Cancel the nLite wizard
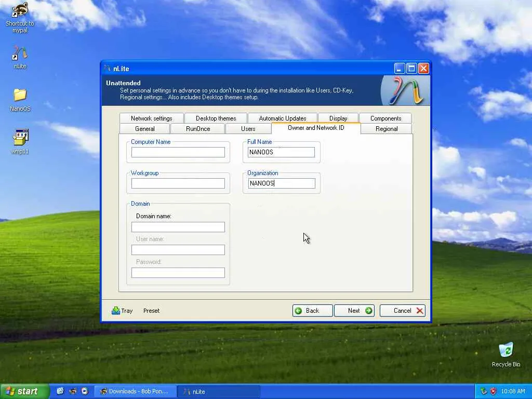The width and height of the screenshot is (532, 399). click(x=403, y=311)
